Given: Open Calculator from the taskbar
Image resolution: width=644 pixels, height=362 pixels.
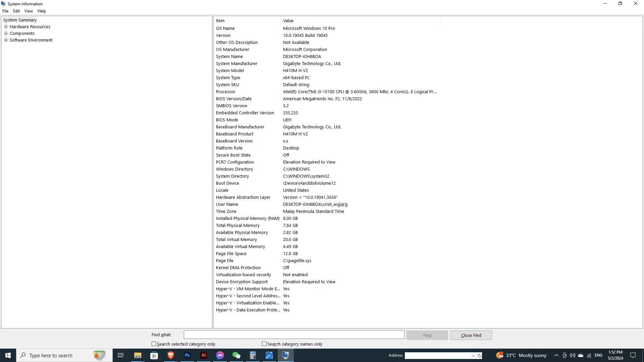Looking at the screenshot, I should pyautogui.click(x=253, y=355).
